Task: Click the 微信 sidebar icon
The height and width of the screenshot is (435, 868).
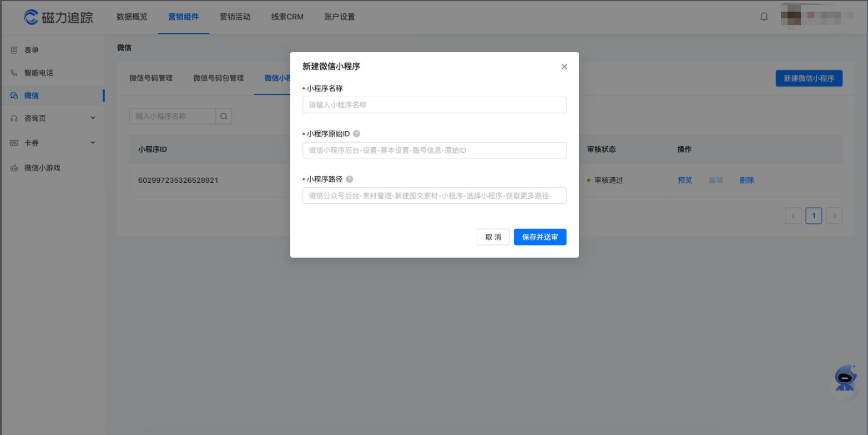Action: pyautogui.click(x=13, y=95)
